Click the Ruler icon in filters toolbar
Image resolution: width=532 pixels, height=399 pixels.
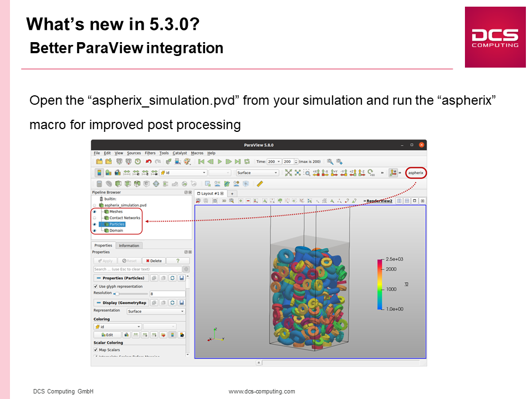click(260, 184)
